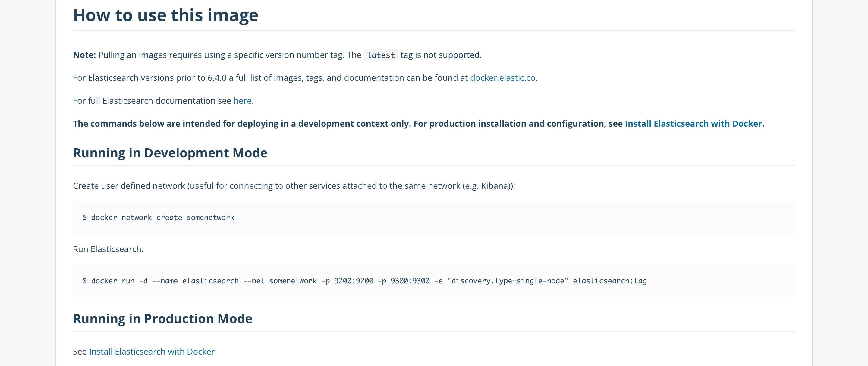Click the 'here' documentation link
868x366 pixels.
point(242,101)
